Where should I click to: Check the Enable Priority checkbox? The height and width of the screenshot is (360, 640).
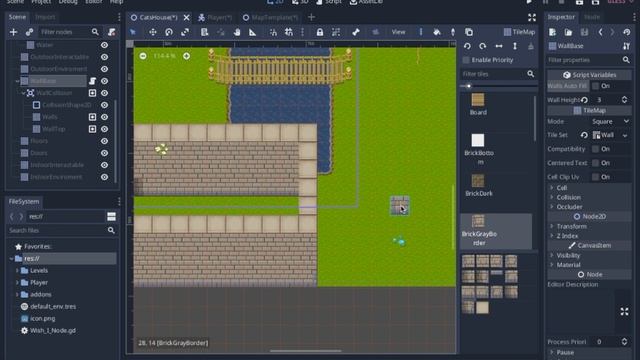point(466,60)
